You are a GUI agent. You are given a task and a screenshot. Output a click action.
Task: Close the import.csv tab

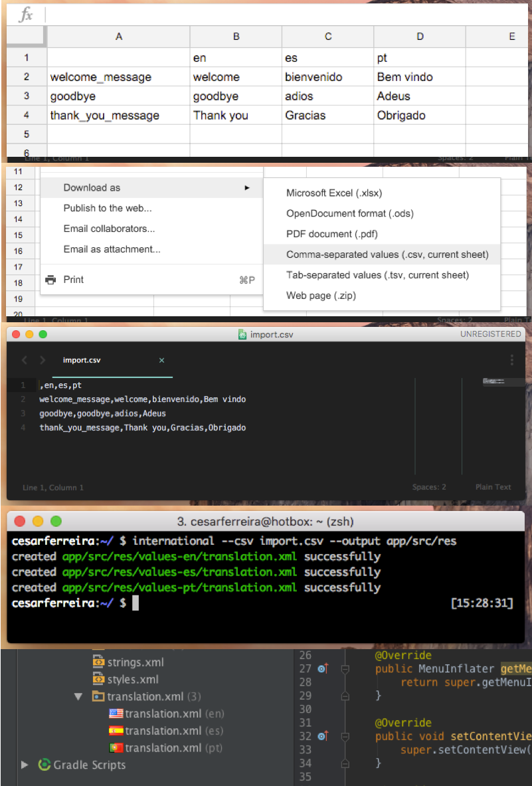point(161,360)
